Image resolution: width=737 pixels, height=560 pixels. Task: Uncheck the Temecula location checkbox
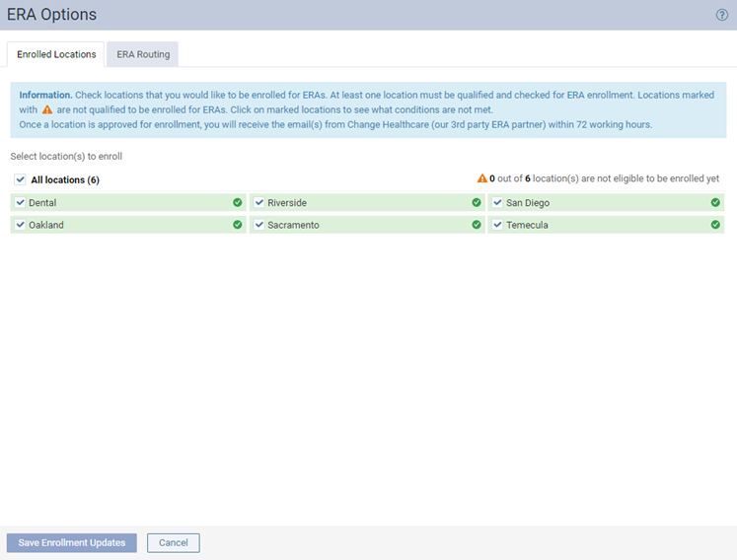pos(498,225)
